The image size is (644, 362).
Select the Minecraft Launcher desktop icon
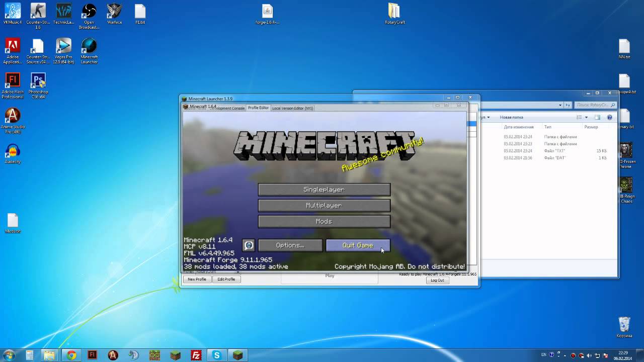89,51
